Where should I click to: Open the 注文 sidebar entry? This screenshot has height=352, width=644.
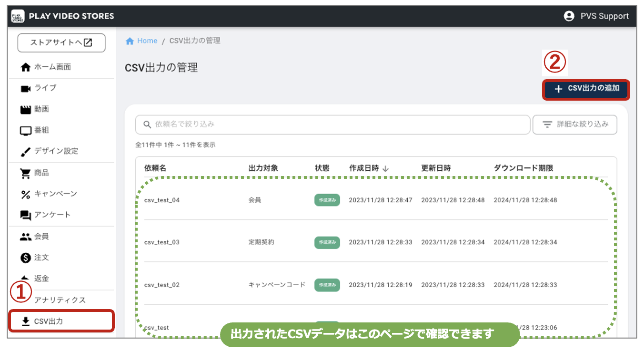click(x=41, y=258)
